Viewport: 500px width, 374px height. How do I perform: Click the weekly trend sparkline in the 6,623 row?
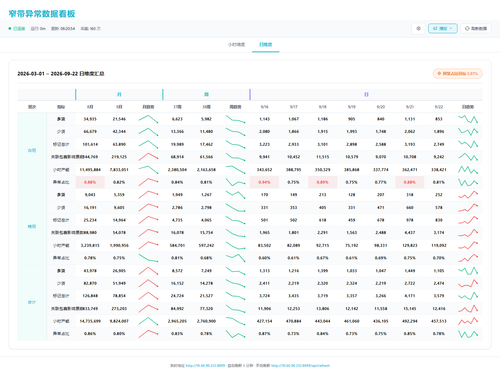tap(235, 119)
